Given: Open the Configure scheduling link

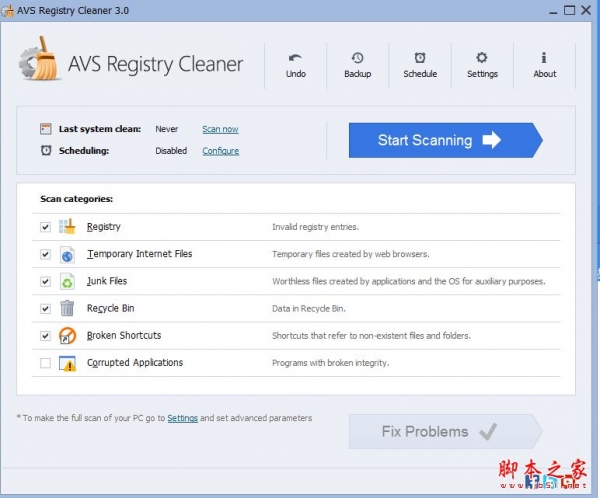Looking at the screenshot, I should pyautogui.click(x=221, y=151).
